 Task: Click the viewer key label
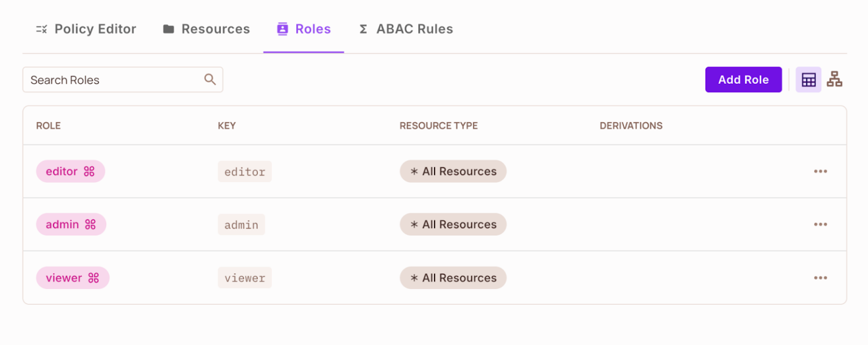pyautogui.click(x=245, y=278)
